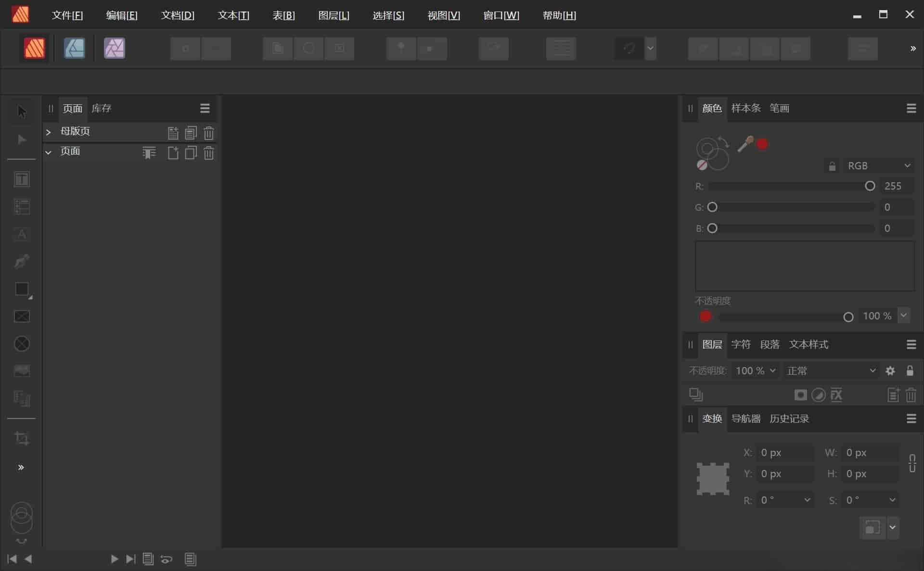924x571 pixels.
Task: Add mask layer icon in Layers panel
Action: point(800,395)
